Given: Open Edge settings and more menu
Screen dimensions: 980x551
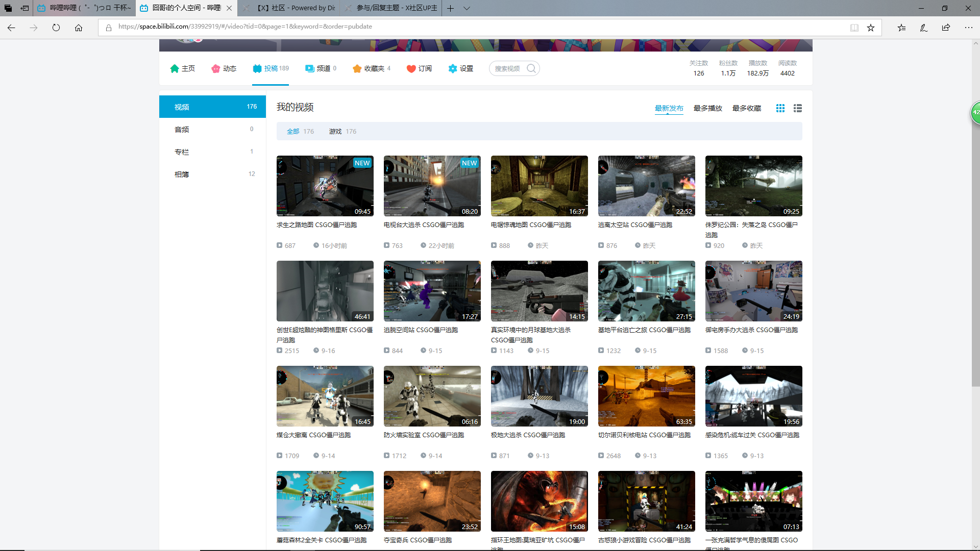Looking at the screenshot, I should [x=968, y=28].
